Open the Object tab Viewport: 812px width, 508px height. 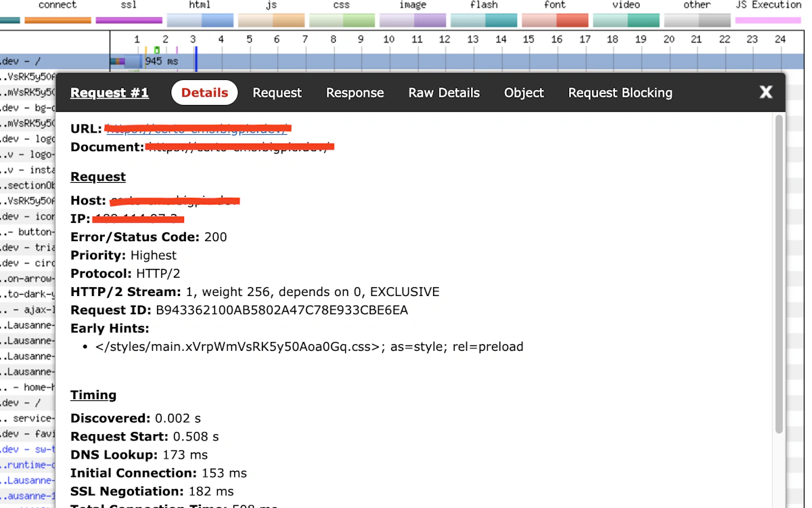tap(524, 93)
